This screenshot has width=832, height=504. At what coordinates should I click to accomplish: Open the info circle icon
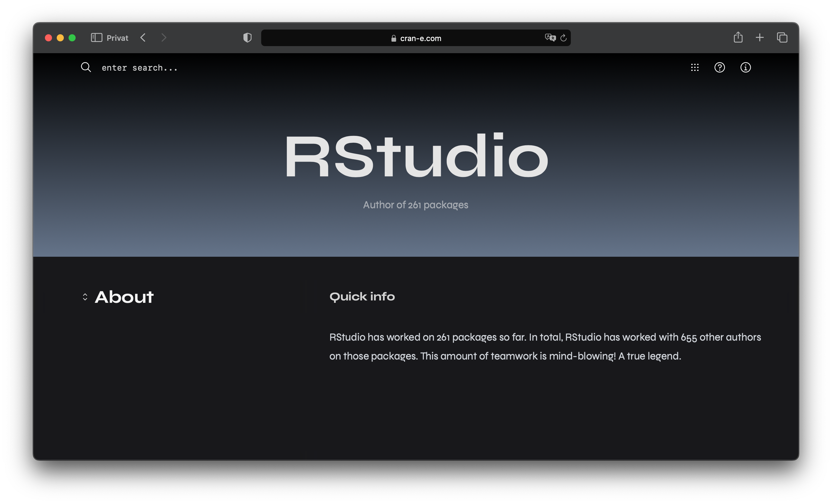tap(745, 68)
